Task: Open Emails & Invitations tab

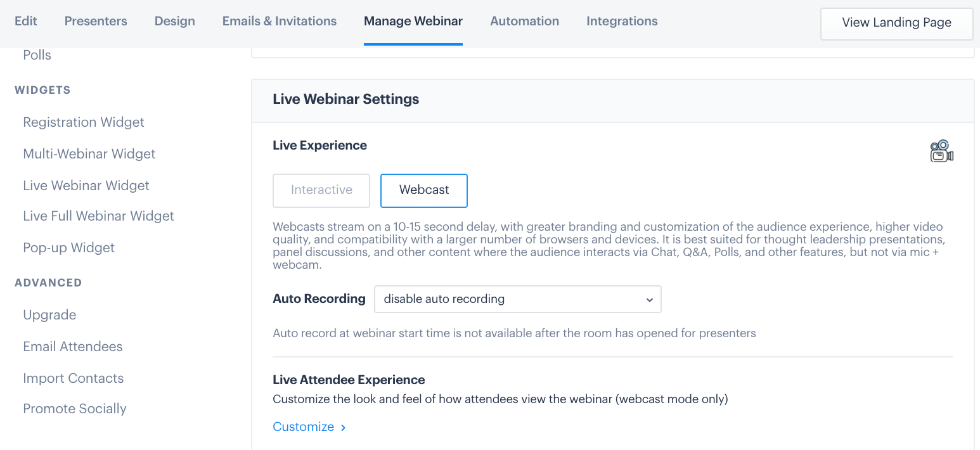Action: click(280, 21)
